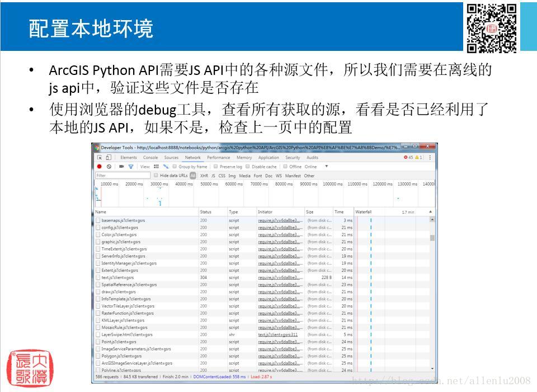Click the scrollbar down arrow in request list

432,369
